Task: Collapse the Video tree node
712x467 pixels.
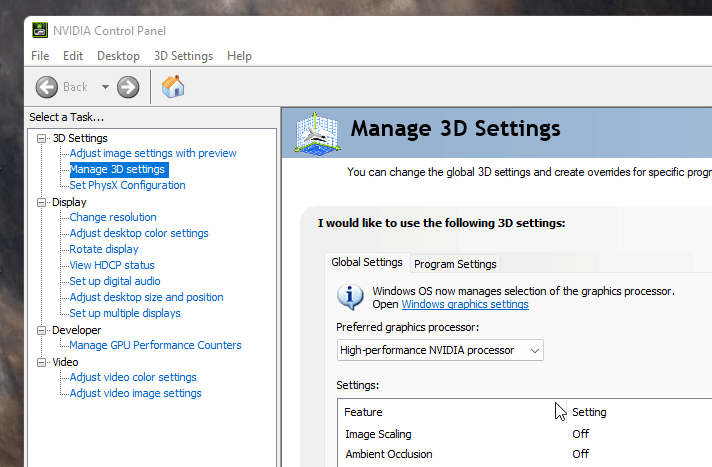Action: [42, 362]
